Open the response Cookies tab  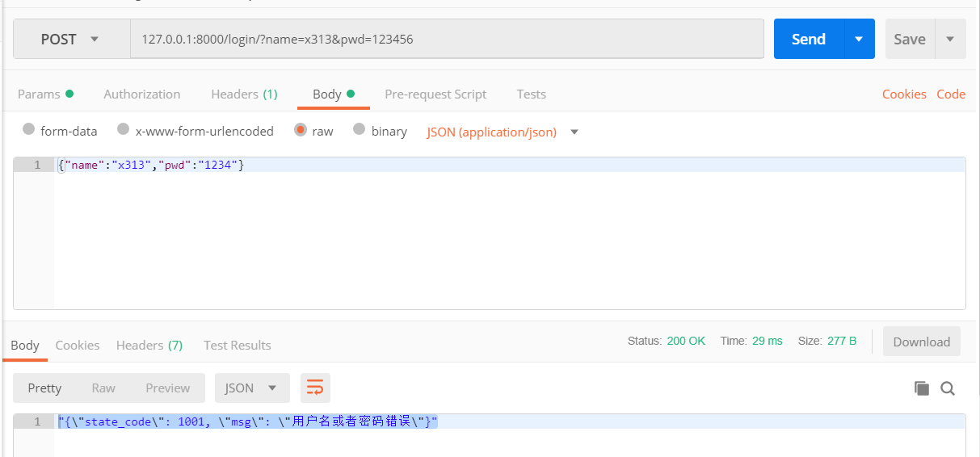tap(78, 346)
